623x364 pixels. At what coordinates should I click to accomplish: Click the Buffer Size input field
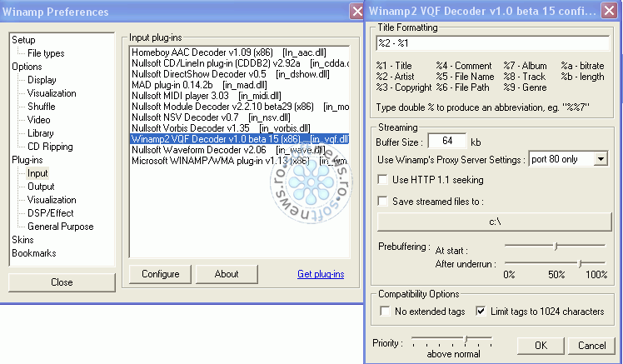click(447, 141)
